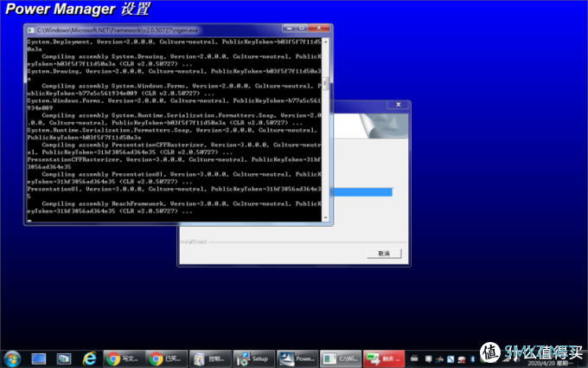Click the Bluetooth tray icon

click(472, 359)
